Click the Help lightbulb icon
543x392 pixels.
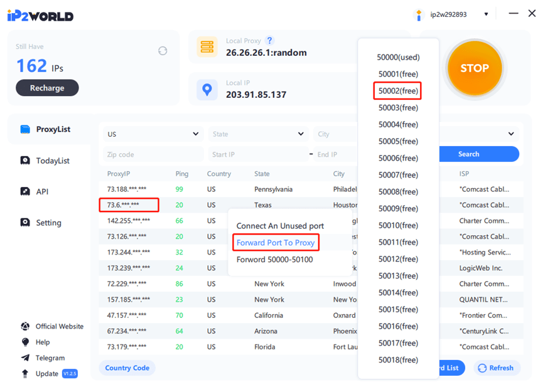[x=25, y=342]
